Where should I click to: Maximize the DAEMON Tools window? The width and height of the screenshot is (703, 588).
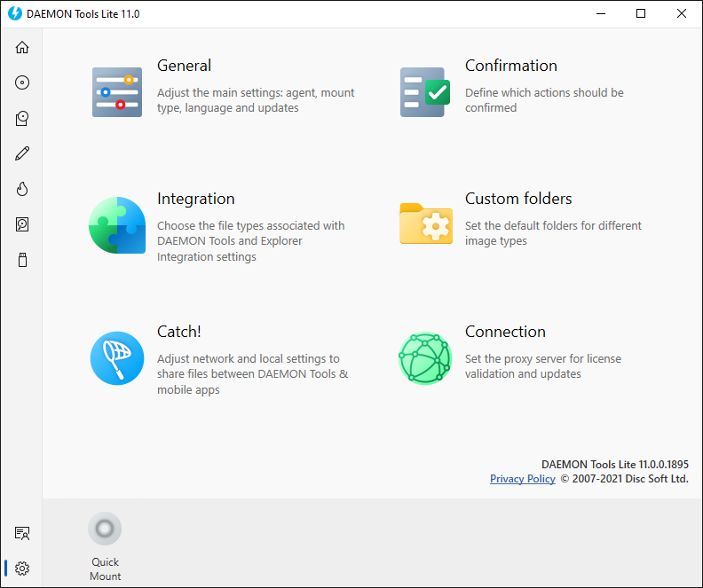[x=641, y=14]
